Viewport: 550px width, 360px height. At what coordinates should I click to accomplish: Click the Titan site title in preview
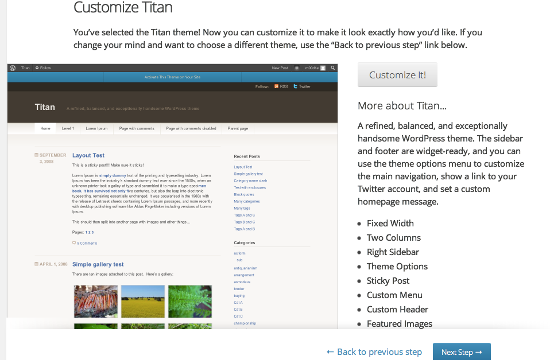coord(45,107)
